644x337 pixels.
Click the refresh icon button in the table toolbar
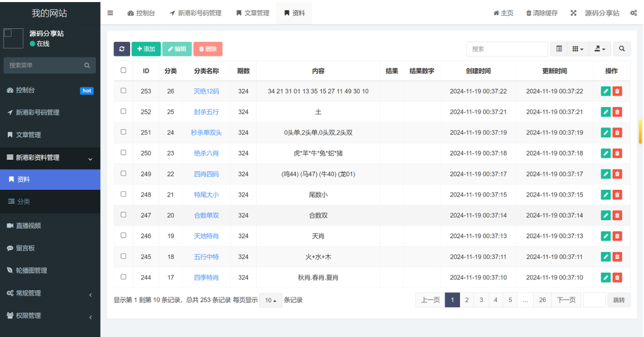click(x=121, y=49)
